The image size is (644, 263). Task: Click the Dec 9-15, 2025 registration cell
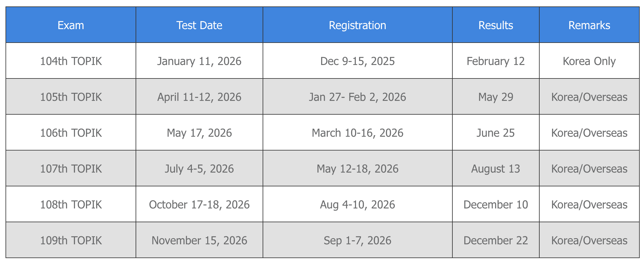358,61
